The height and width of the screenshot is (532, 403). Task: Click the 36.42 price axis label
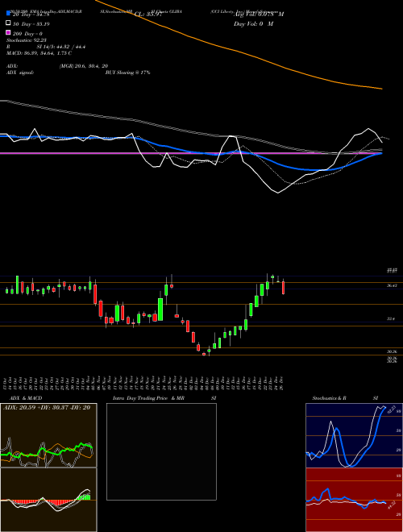pyautogui.click(x=393, y=285)
